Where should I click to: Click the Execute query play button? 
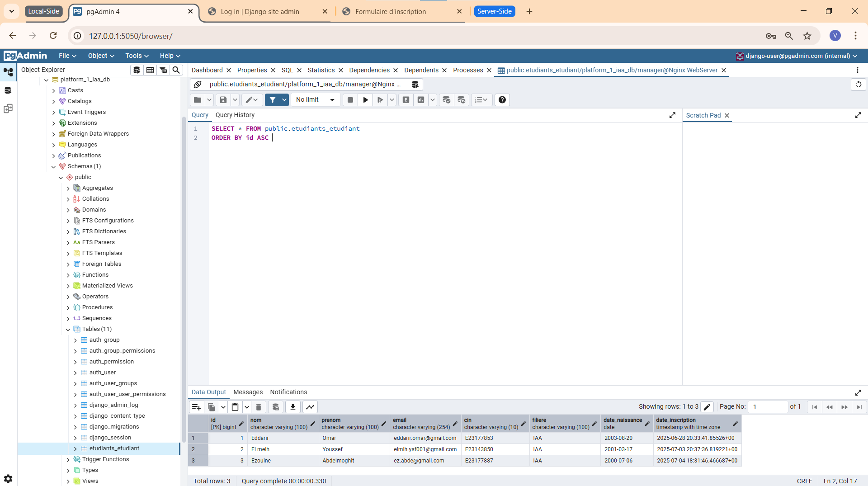point(365,100)
